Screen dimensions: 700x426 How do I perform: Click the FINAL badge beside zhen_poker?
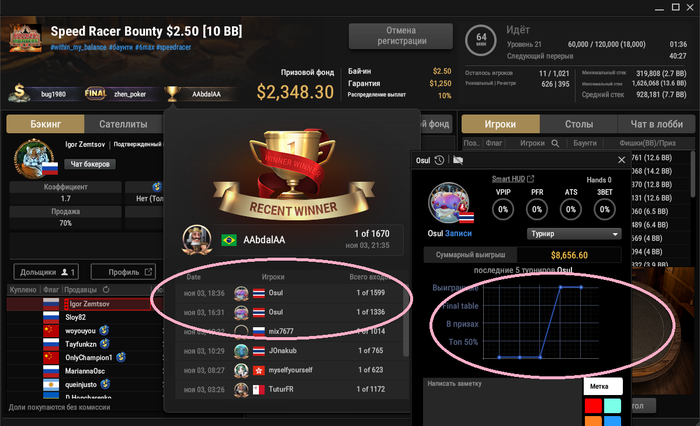[x=96, y=93]
